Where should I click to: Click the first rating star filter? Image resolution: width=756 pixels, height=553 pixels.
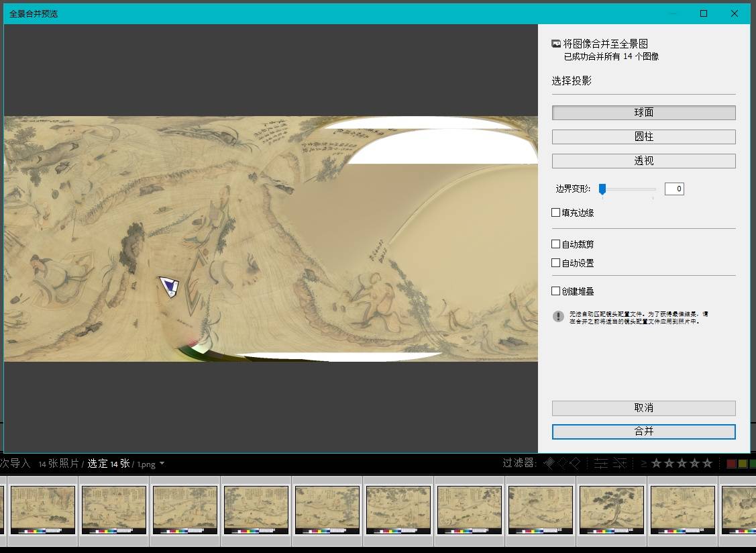[x=657, y=463]
